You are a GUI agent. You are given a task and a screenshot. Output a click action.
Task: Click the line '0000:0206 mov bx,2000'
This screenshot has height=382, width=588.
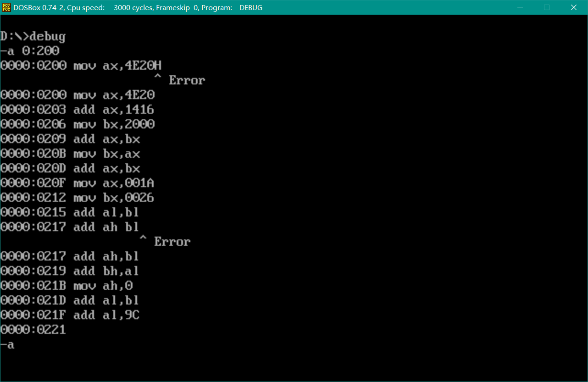(78, 124)
